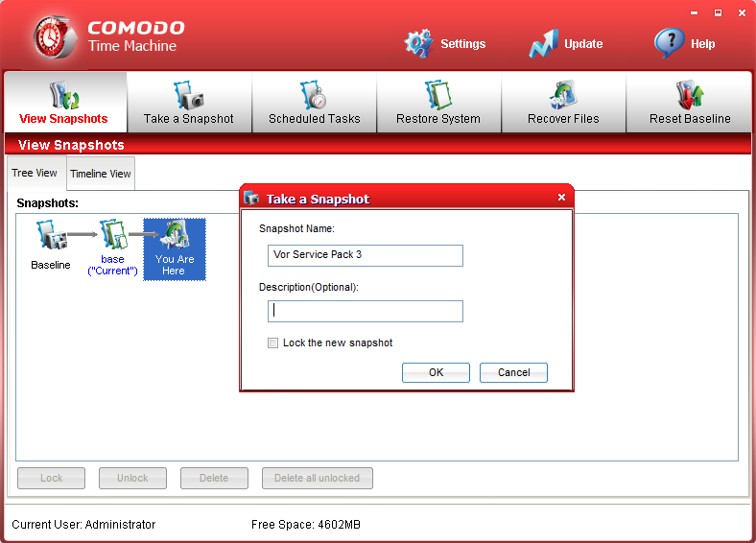Click the Update arrow icon

tap(543, 43)
